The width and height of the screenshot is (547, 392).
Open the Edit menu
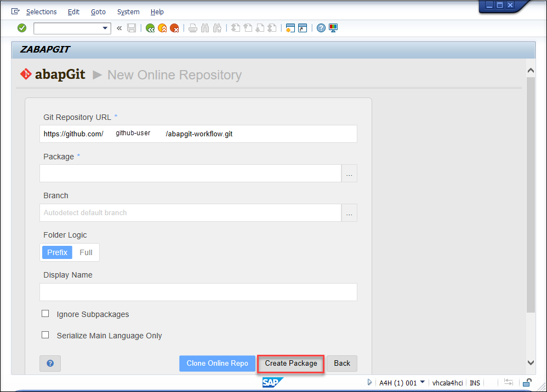pyautogui.click(x=73, y=12)
